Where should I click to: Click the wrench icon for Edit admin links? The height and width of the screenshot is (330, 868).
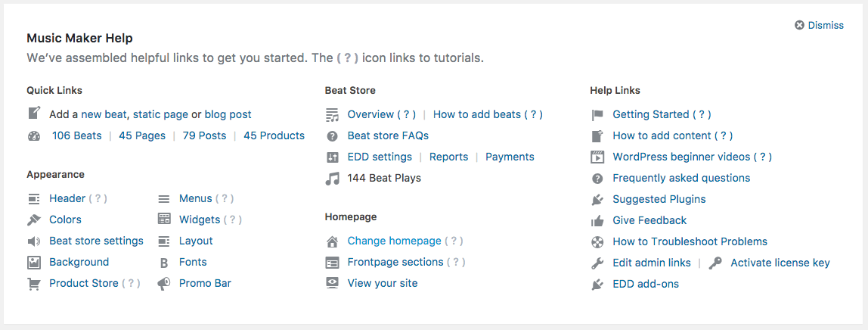[597, 263]
